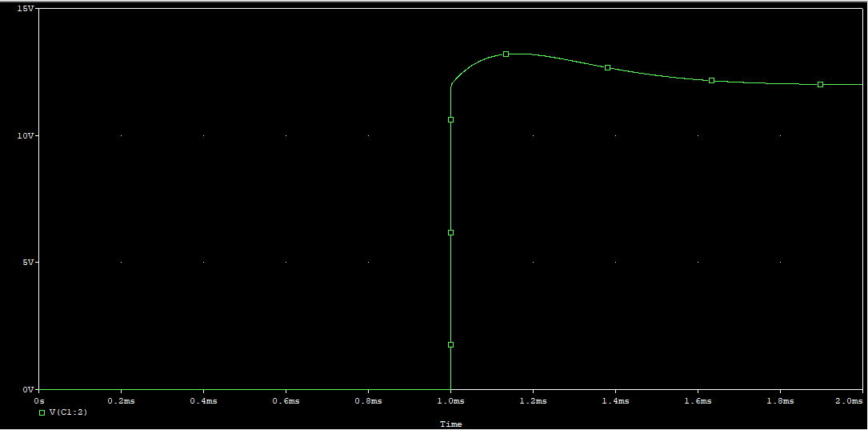This screenshot has width=868, height=430.
Task: Click the 15V label on the voltage axis
Action: pos(24,9)
